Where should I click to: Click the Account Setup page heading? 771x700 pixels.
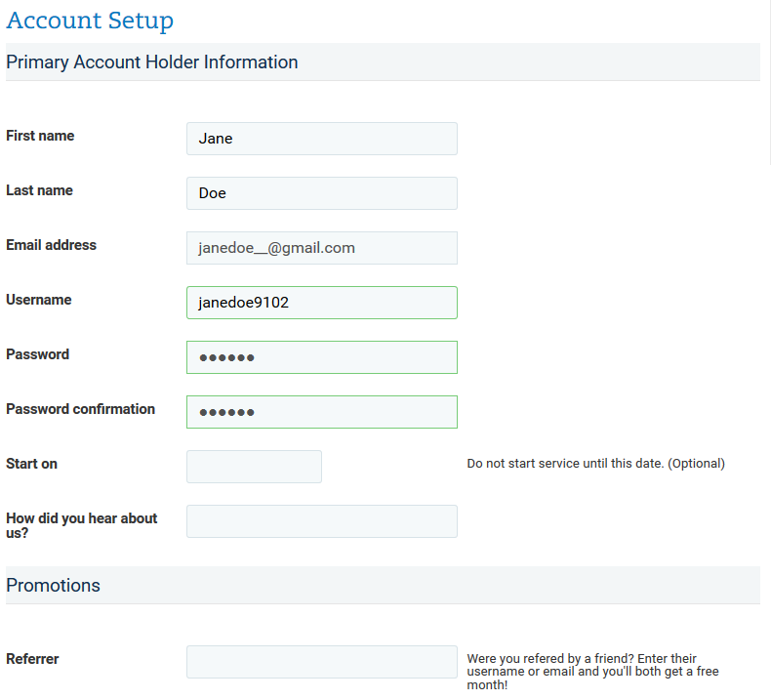pyautogui.click(x=90, y=21)
